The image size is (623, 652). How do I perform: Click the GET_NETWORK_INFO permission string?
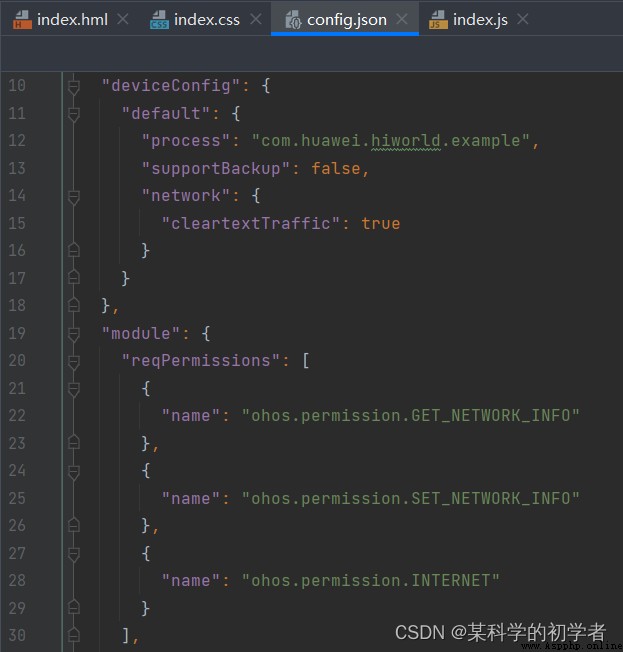(410, 415)
